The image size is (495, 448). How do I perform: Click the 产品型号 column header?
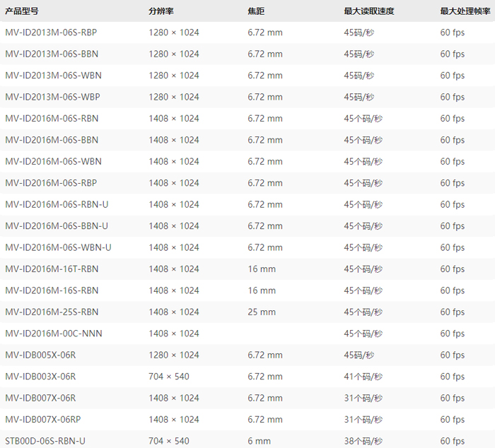pyautogui.click(x=21, y=11)
